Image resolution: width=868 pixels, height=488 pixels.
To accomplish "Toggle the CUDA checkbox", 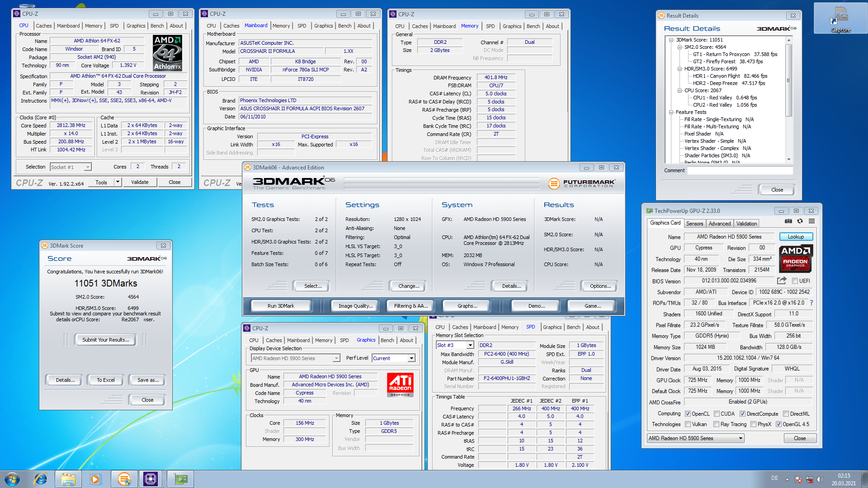I will click(x=717, y=414).
